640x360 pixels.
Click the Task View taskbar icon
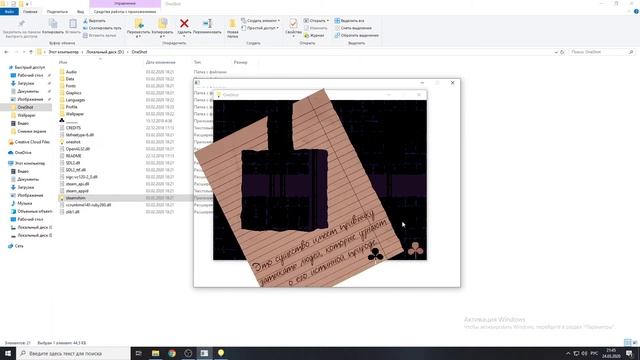coord(138,353)
